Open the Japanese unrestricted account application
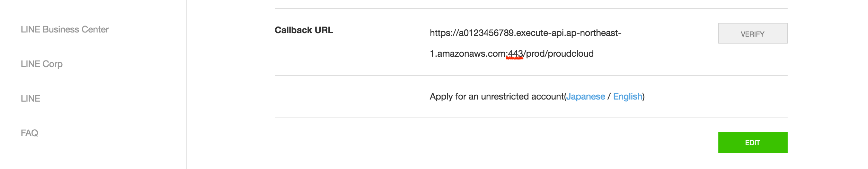 click(586, 96)
